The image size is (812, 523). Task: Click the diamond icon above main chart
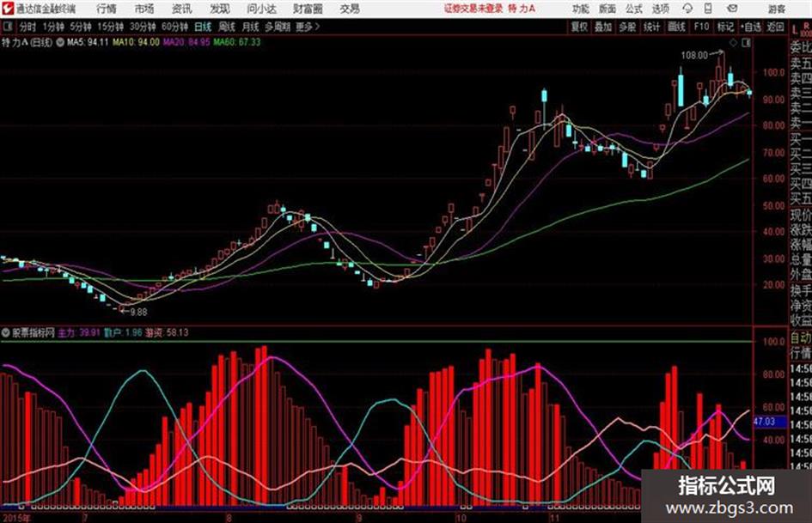click(x=733, y=43)
